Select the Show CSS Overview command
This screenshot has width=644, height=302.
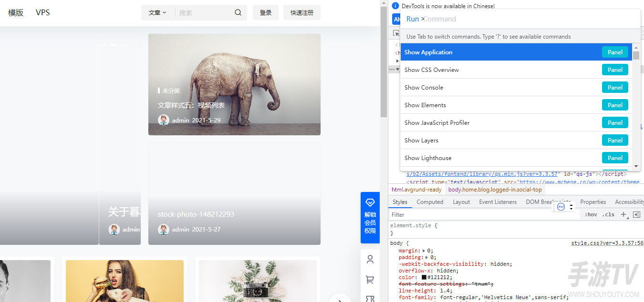coord(516,70)
